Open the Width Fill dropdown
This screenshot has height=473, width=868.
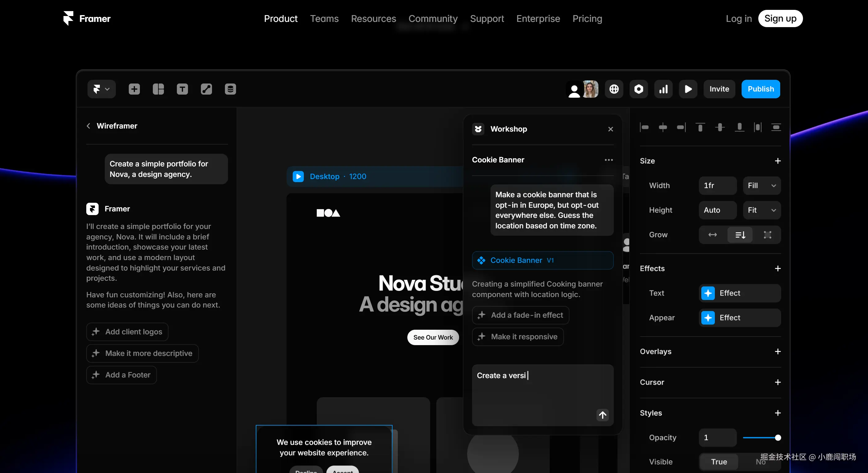pos(761,186)
